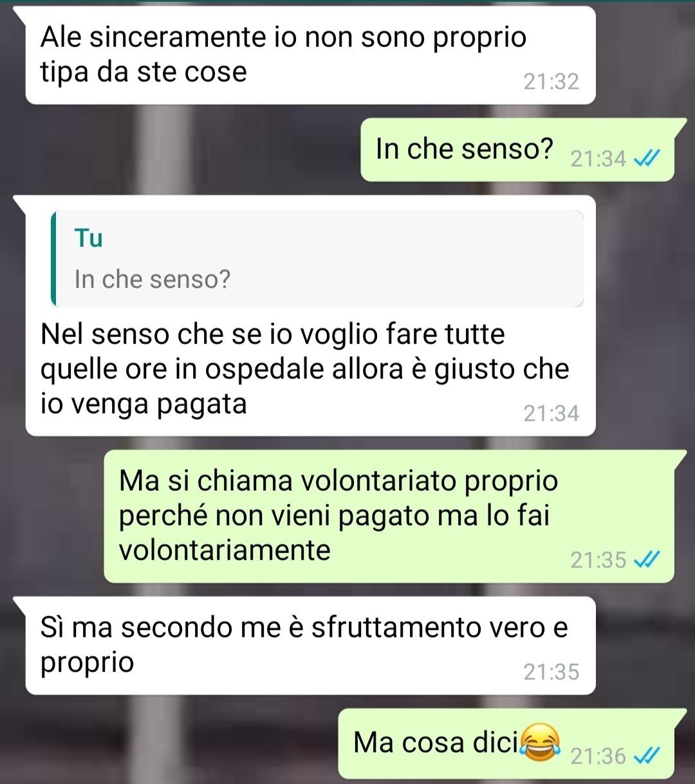Tap the chat wallpaper beside 'In che senso?'
The image size is (695, 784).
[187, 150]
